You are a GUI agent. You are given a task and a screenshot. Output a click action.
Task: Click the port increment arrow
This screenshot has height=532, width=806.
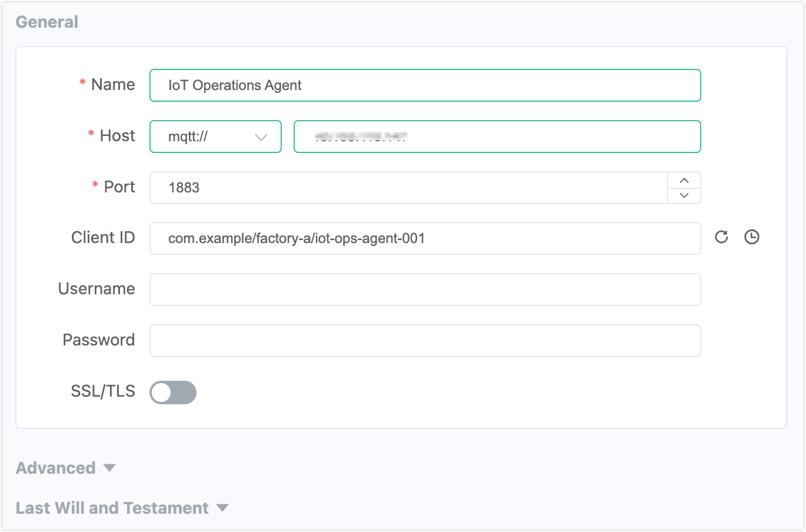[684, 181]
